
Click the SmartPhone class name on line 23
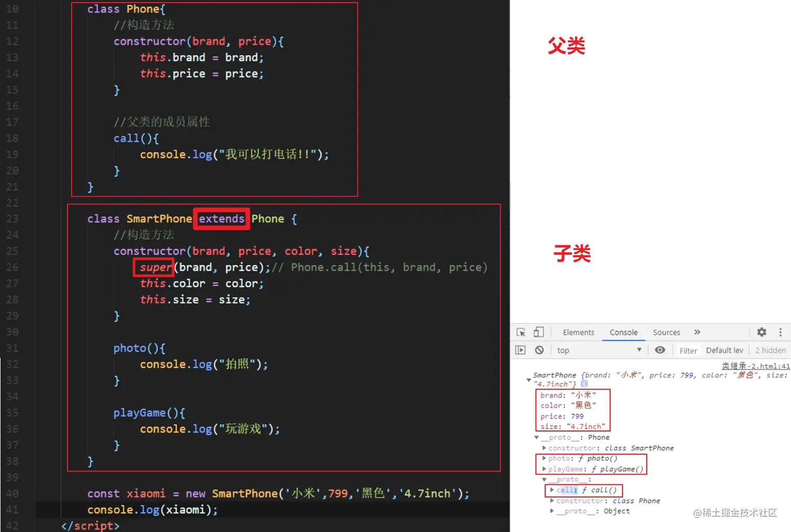click(x=159, y=219)
